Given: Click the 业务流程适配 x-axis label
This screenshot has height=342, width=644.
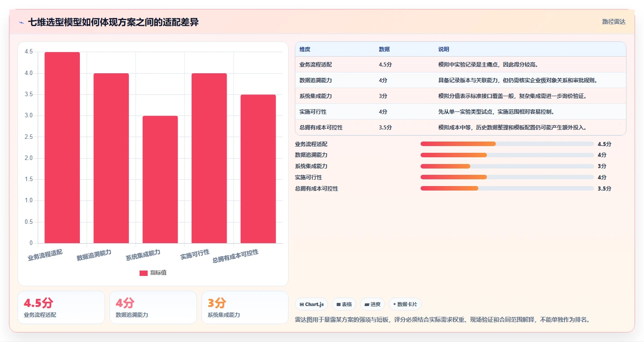Looking at the screenshot, I should (x=45, y=255).
